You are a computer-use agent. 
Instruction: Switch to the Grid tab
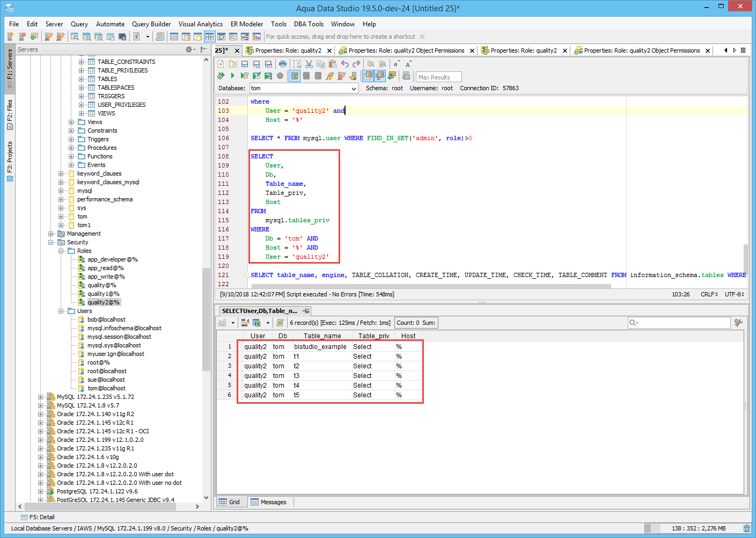(x=230, y=502)
